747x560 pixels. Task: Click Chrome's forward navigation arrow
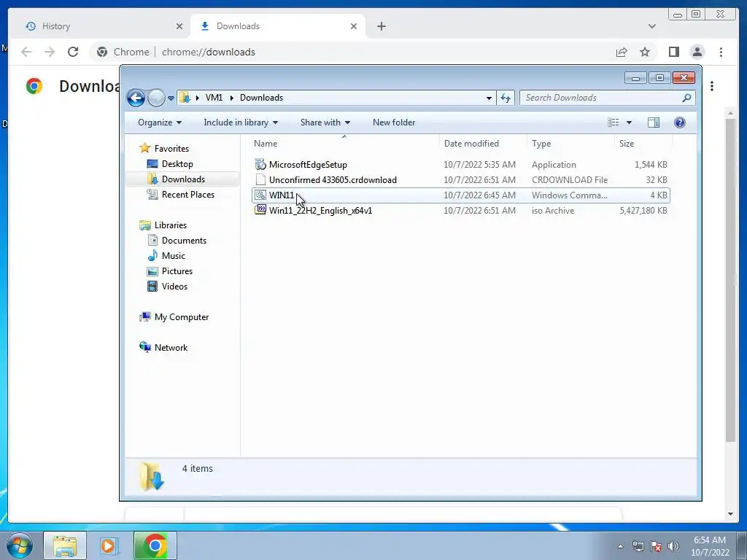(50, 52)
